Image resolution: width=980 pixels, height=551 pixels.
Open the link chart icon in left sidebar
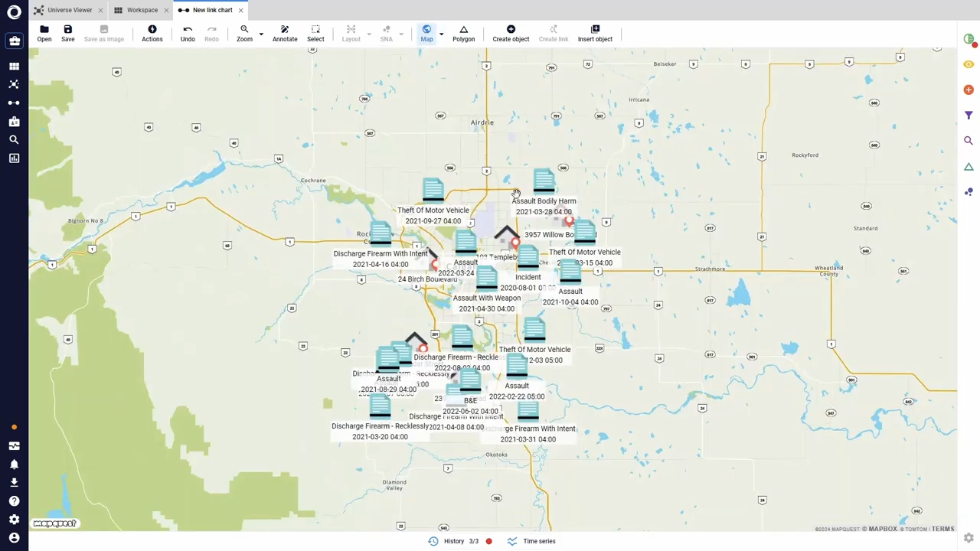(14, 103)
